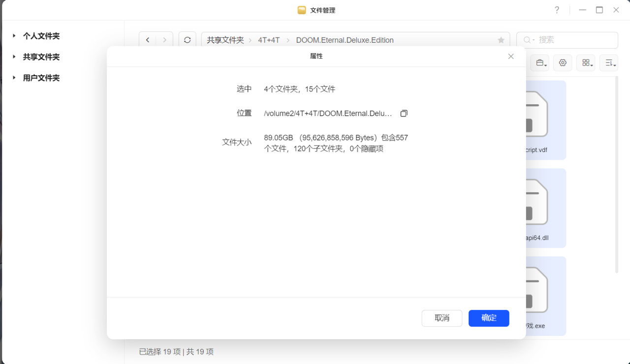Click the 位置 label in properties
Screen dimensions: 630x364
click(x=244, y=113)
